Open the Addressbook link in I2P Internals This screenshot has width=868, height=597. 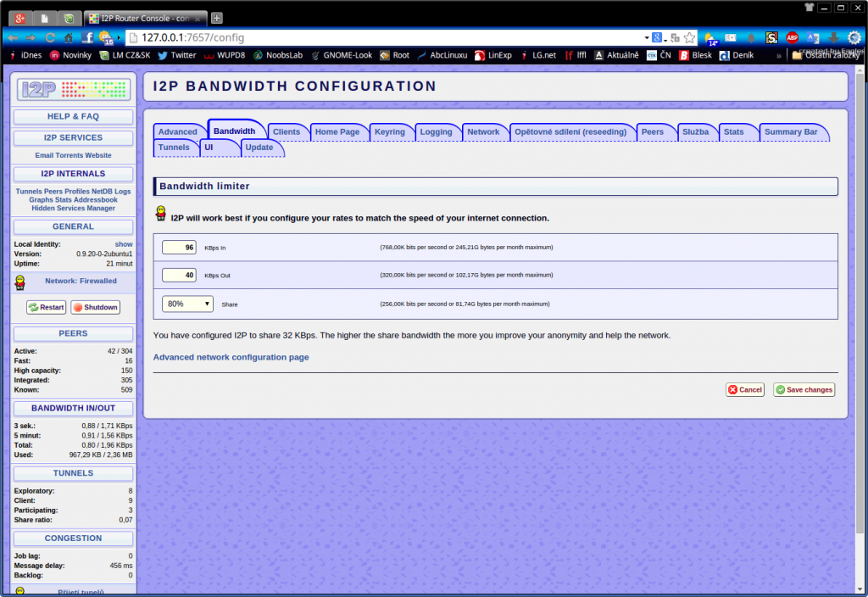96,200
